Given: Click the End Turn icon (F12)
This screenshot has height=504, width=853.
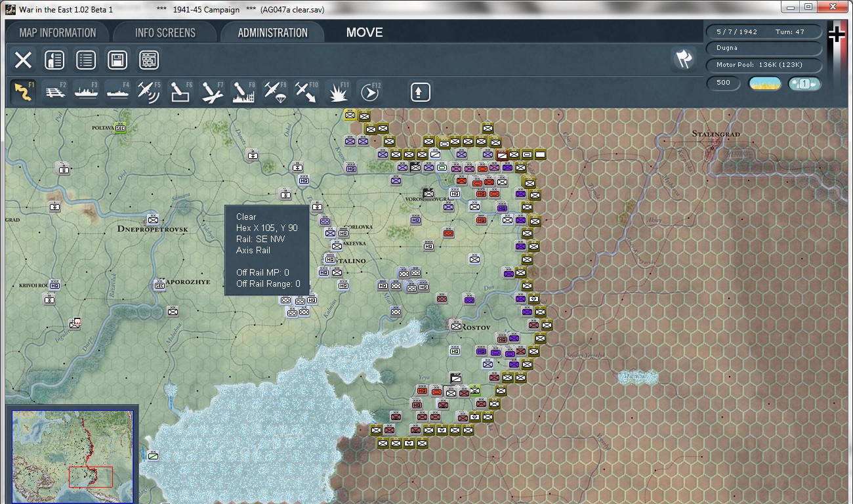Looking at the screenshot, I should (369, 92).
